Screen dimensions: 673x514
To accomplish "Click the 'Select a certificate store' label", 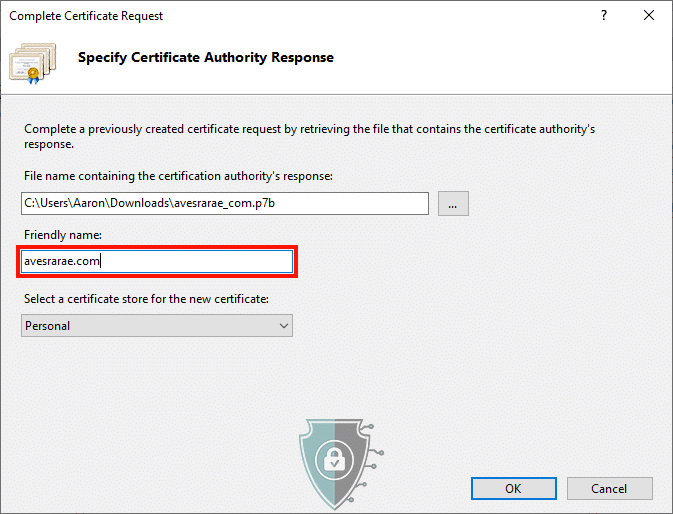I will click(146, 298).
